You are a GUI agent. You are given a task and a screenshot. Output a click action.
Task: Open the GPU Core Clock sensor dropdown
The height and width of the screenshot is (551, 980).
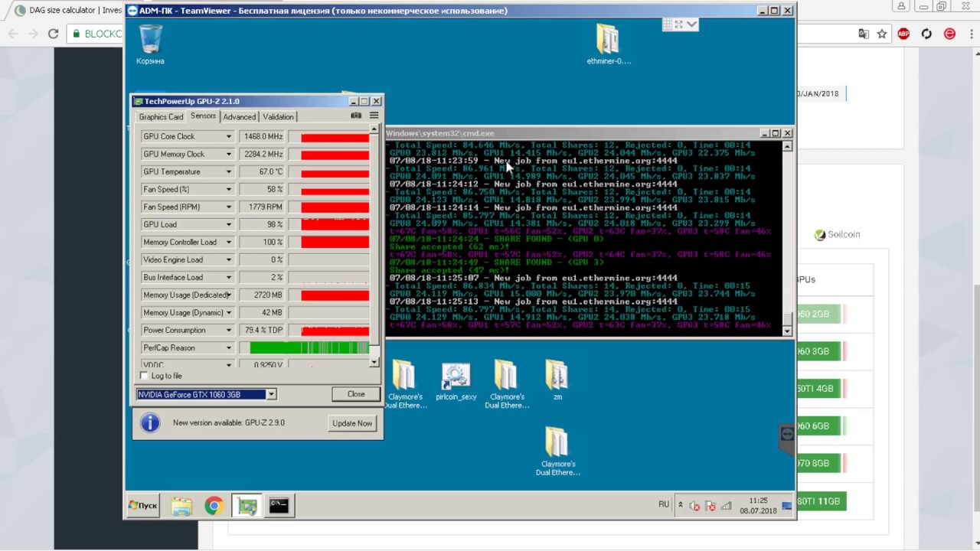tap(228, 136)
